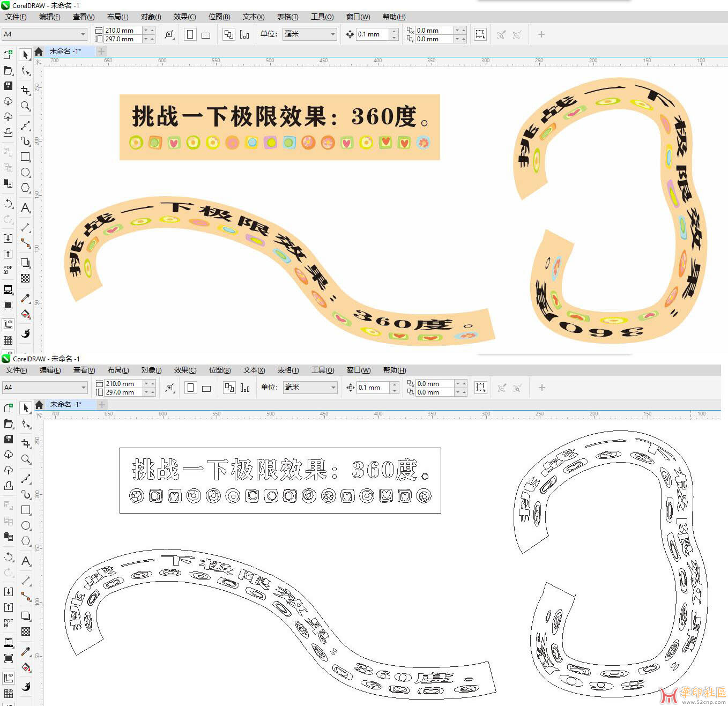Select the Transparency tool in upper window
Viewport: 728px width, 706px height.
tap(25, 278)
